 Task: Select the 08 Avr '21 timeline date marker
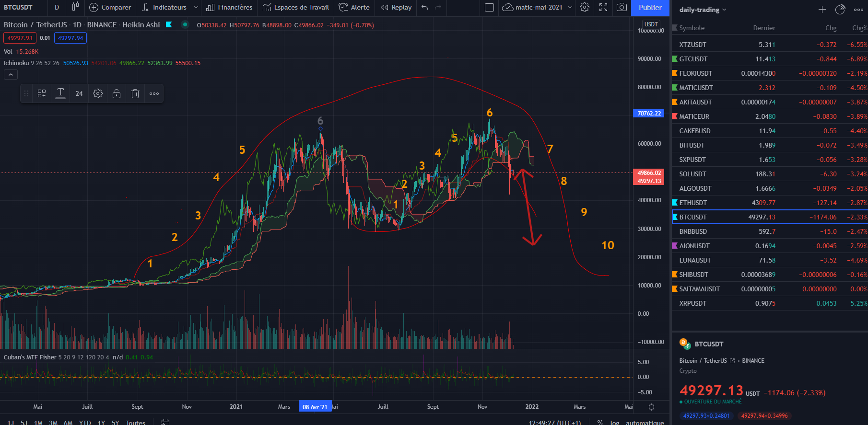pyautogui.click(x=315, y=407)
